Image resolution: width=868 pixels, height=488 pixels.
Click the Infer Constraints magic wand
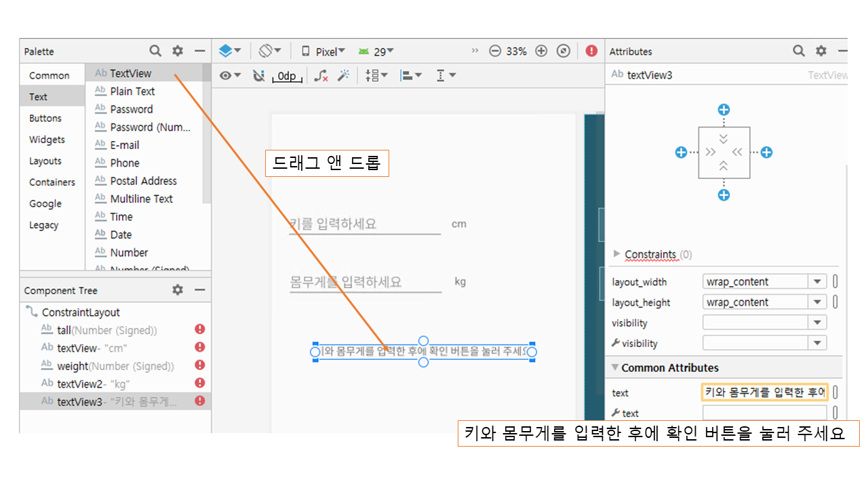click(x=343, y=76)
